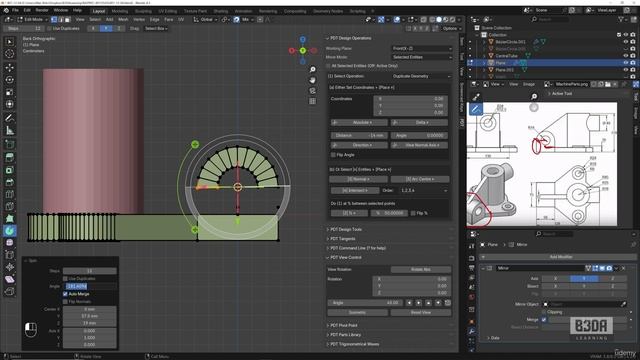This screenshot has height=360, width=640.
Task: Open the Vertex menu in viewport header
Action: (x=139, y=20)
